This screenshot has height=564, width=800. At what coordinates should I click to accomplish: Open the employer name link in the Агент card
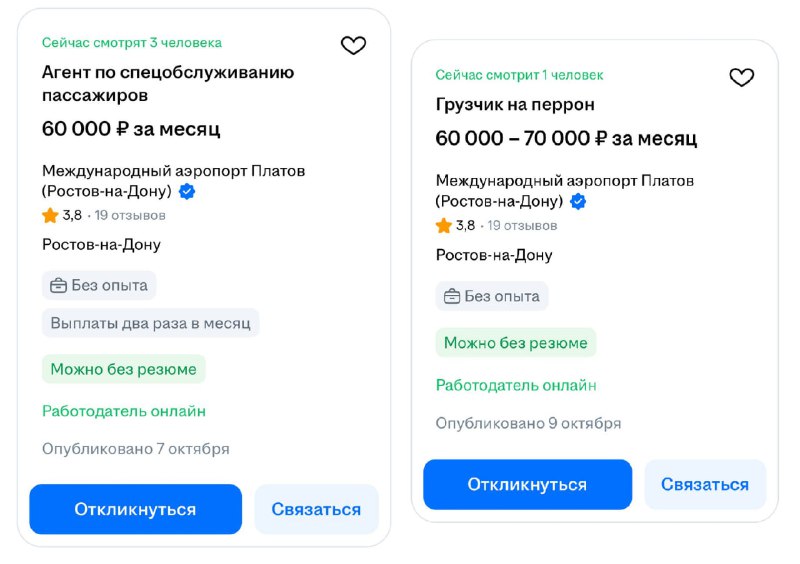pyautogui.click(x=173, y=180)
